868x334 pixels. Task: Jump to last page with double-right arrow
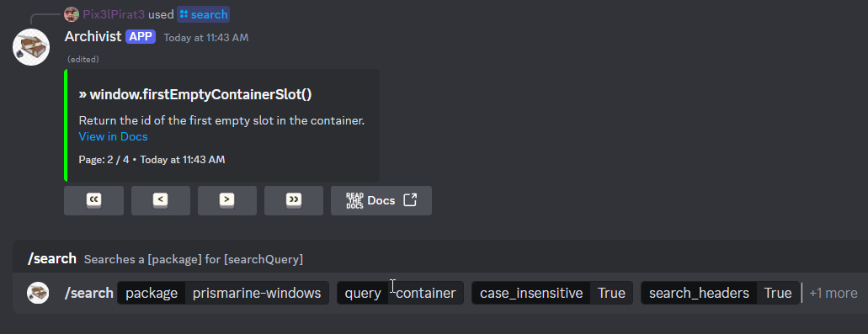point(293,200)
